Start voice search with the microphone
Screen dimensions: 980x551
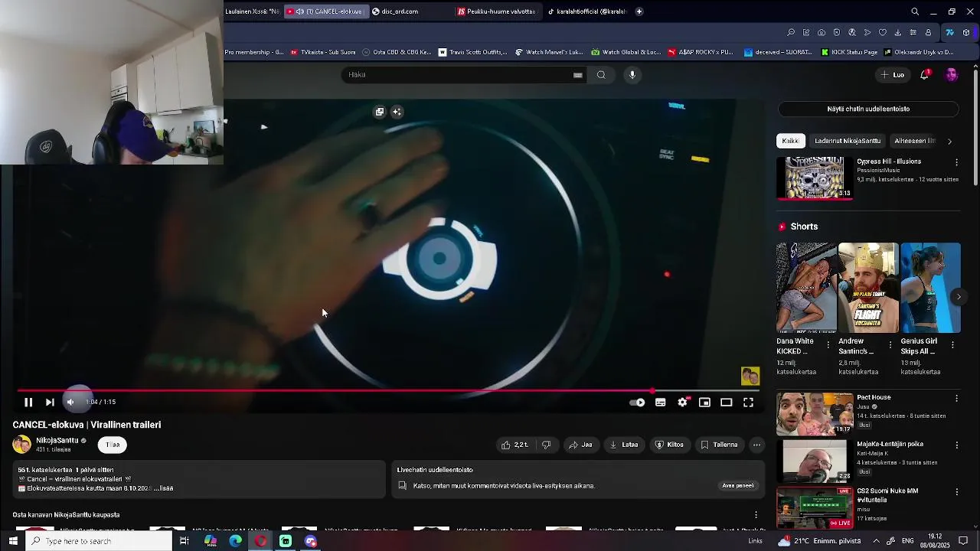point(632,75)
